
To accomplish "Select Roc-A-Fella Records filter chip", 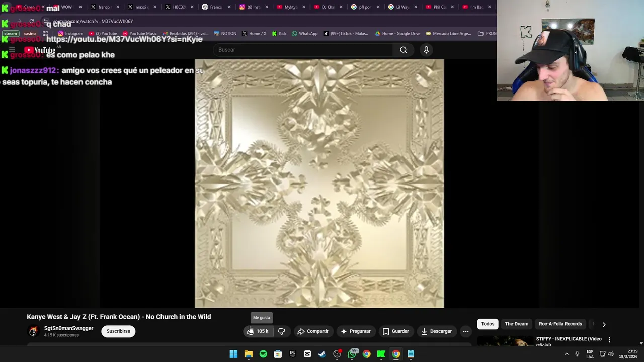I will 560,324.
